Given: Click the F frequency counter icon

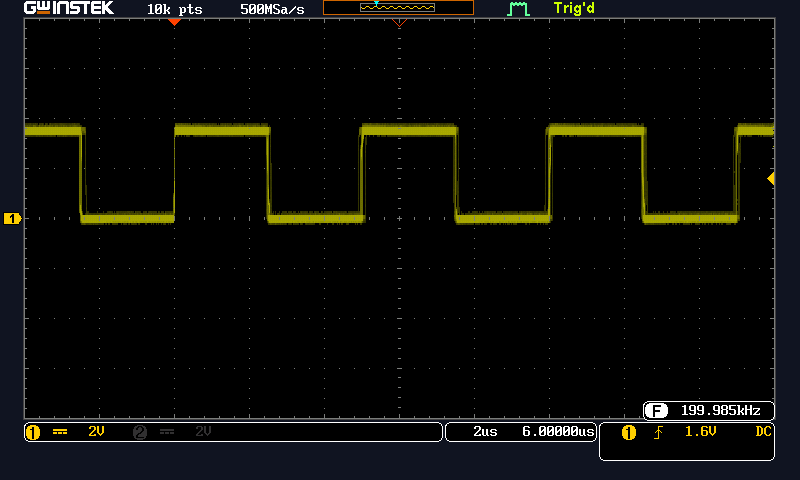Looking at the screenshot, I should pyautogui.click(x=656, y=411).
